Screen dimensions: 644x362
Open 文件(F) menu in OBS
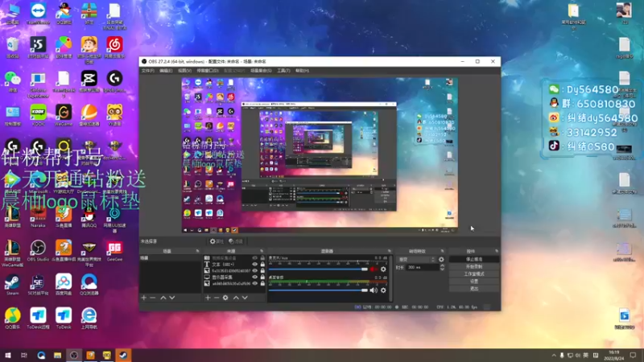(x=148, y=71)
